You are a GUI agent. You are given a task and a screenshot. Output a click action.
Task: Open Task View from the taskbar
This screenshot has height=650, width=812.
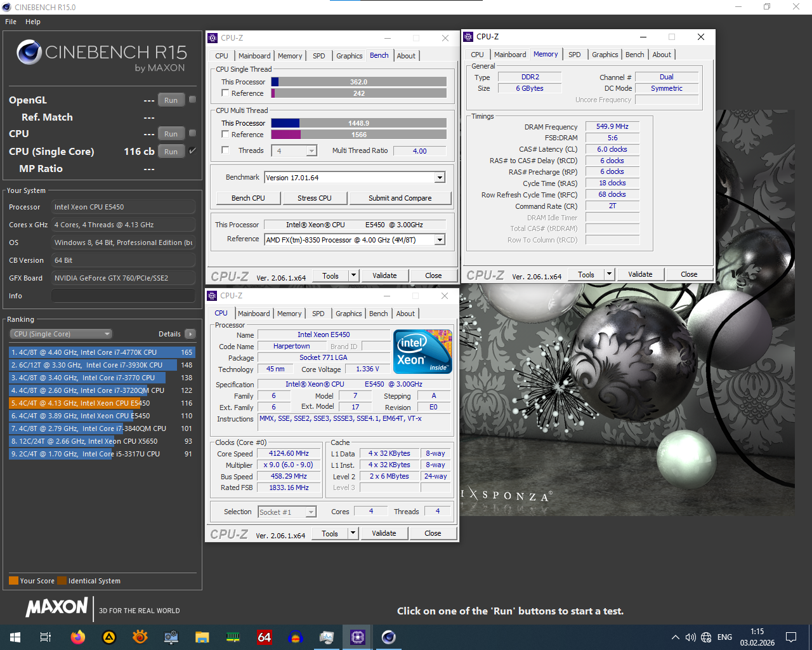point(46,637)
